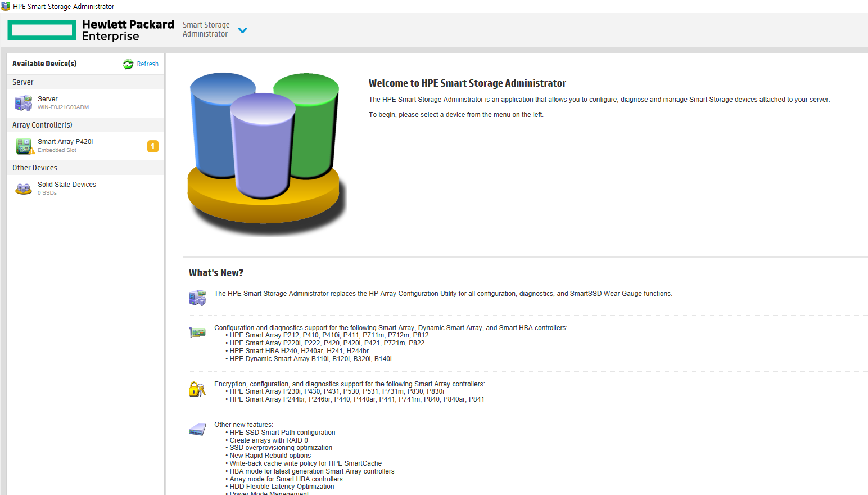868x495 pixels.
Task: Click the controller card icon beside Configuration support
Action: click(197, 332)
